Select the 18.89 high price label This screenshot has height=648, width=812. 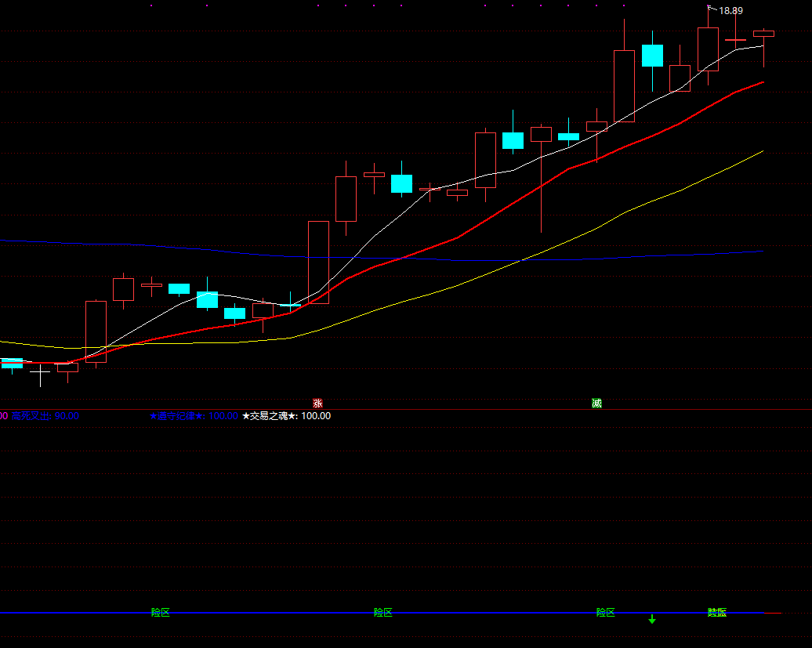tap(730, 11)
